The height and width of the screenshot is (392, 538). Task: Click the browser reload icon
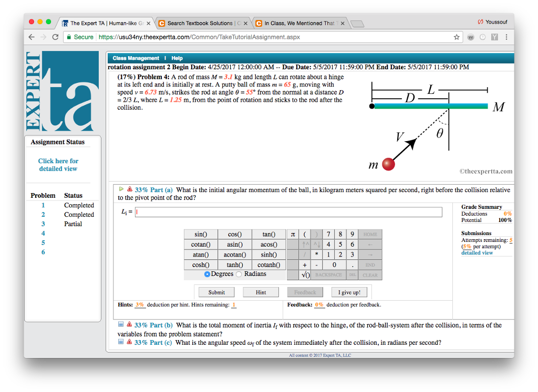tap(55, 37)
